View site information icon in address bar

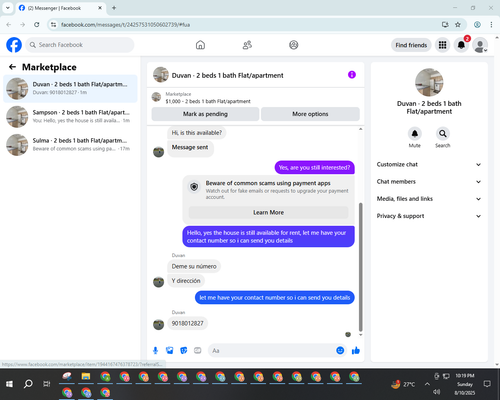tap(53, 24)
